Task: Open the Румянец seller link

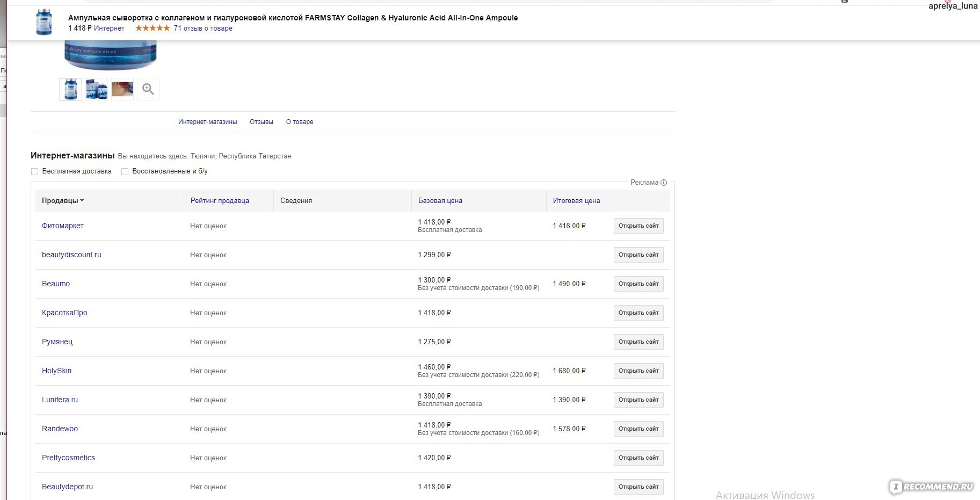Action: click(x=57, y=342)
